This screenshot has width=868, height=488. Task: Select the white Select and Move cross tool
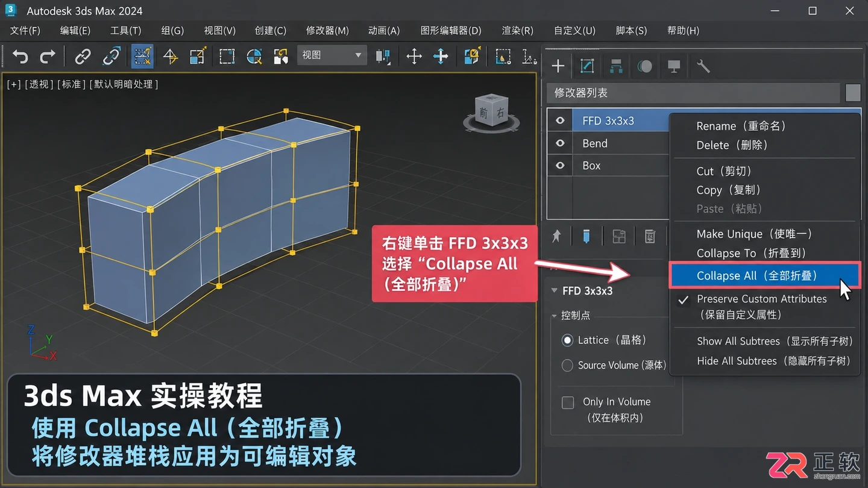click(414, 57)
